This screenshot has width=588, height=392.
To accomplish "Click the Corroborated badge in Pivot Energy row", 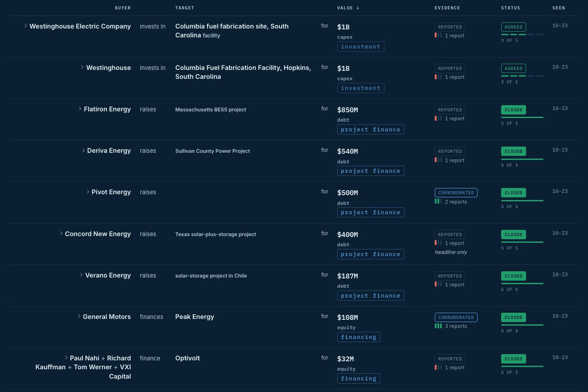I will [x=456, y=193].
